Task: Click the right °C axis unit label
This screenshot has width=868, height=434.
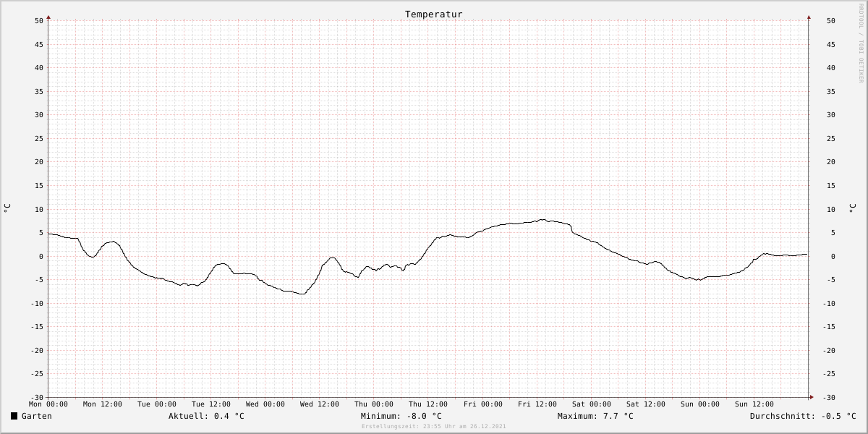Action: click(852, 208)
